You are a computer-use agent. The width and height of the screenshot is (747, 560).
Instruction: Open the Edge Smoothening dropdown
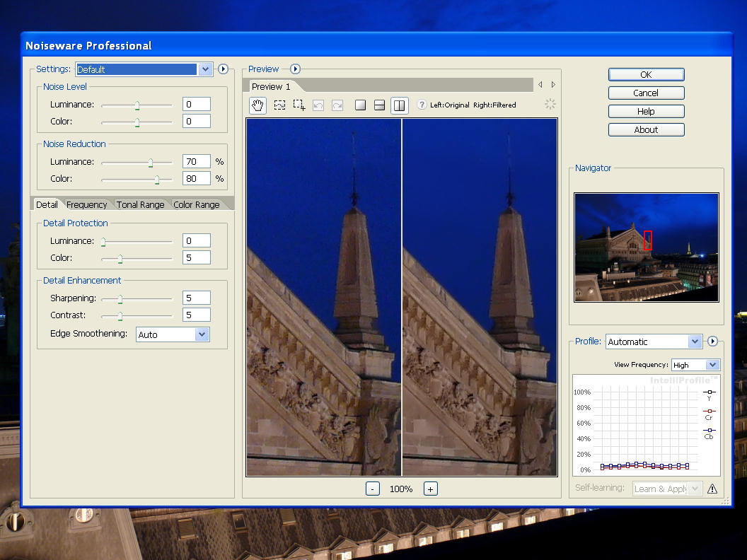[x=202, y=334]
